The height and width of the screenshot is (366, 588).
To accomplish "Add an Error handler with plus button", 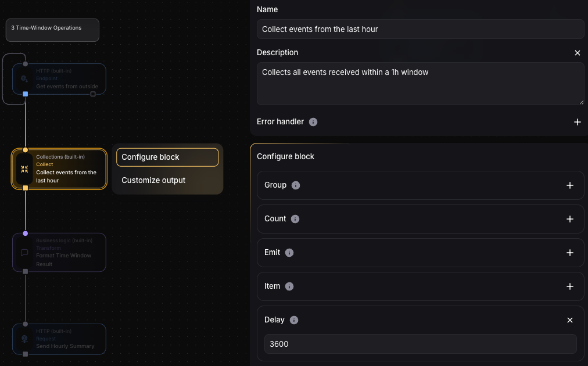I will [x=577, y=122].
